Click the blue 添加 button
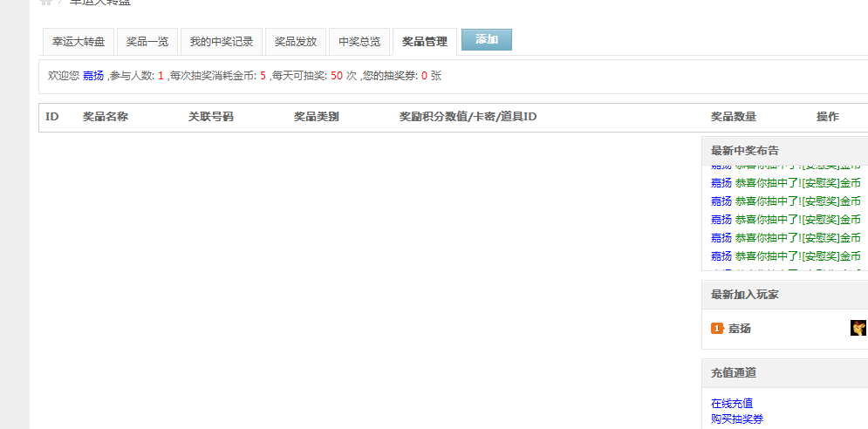Image resolution: width=868 pixels, height=429 pixels. click(487, 40)
